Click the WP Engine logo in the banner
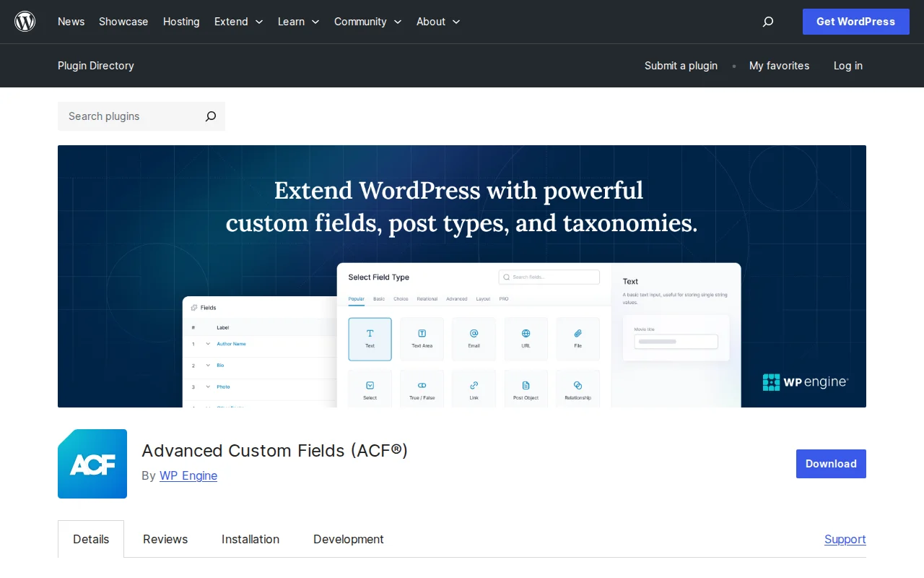The image size is (924, 578). point(806,381)
